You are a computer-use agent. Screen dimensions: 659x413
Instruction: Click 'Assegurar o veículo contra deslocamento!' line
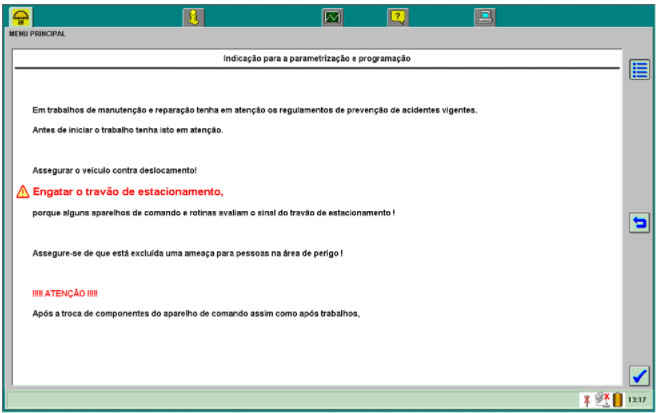(114, 170)
